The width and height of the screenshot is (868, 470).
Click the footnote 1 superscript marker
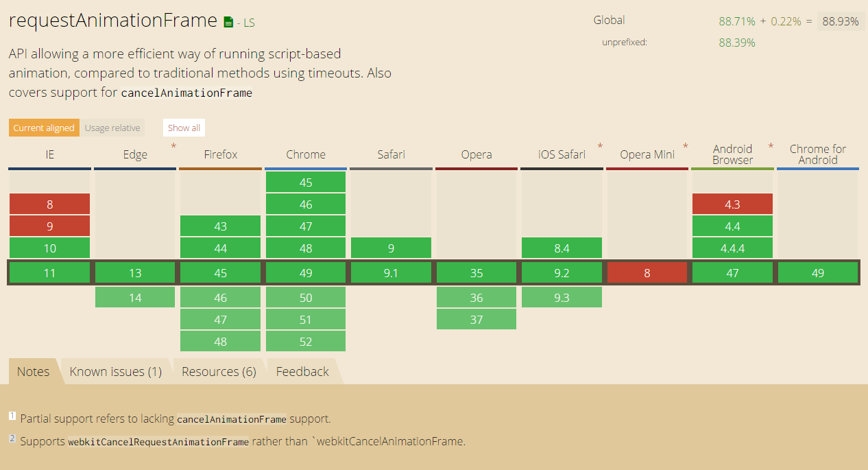click(x=12, y=416)
